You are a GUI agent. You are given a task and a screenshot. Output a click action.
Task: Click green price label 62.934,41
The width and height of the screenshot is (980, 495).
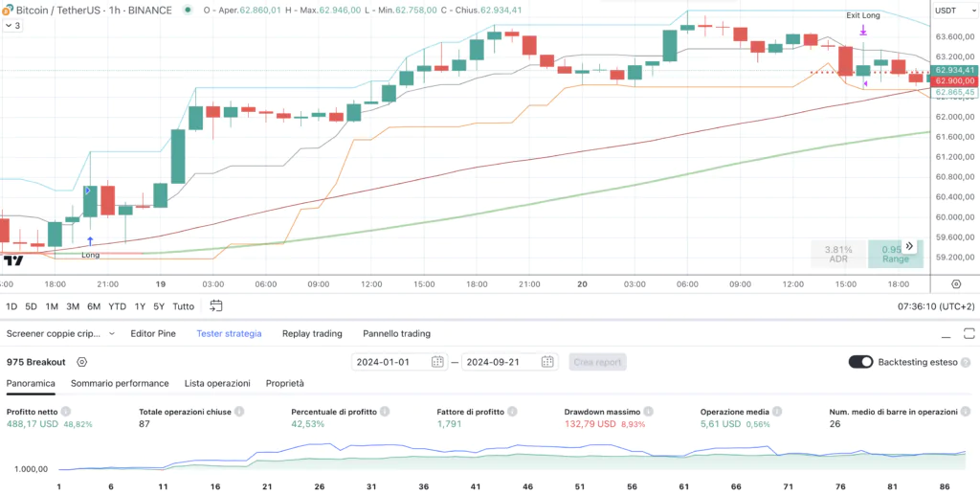click(x=954, y=70)
